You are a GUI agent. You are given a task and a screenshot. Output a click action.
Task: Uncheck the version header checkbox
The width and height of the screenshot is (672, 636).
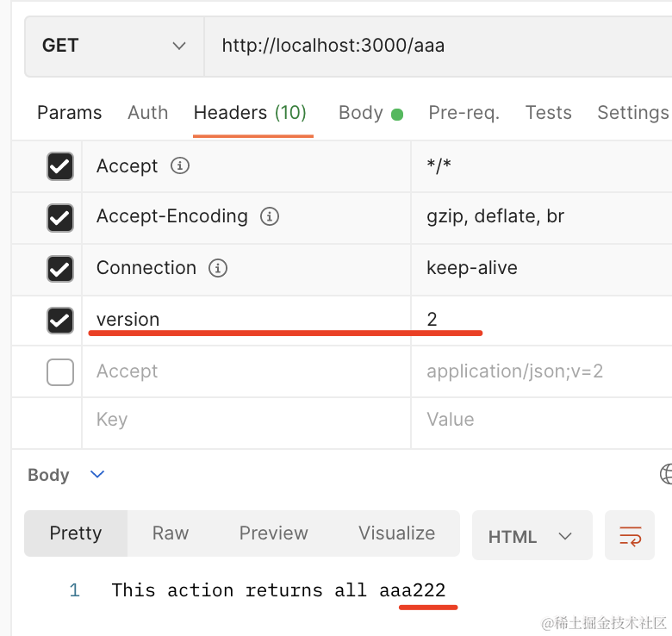(60, 321)
